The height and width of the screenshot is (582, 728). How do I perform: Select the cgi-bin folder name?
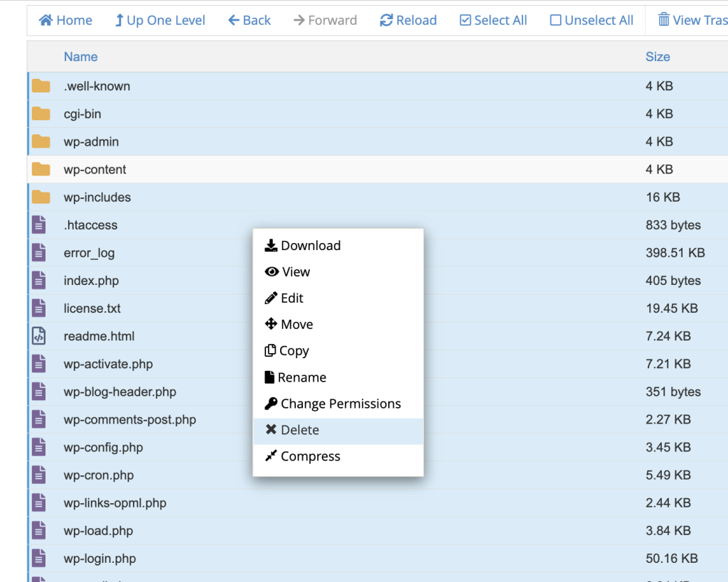click(x=82, y=114)
